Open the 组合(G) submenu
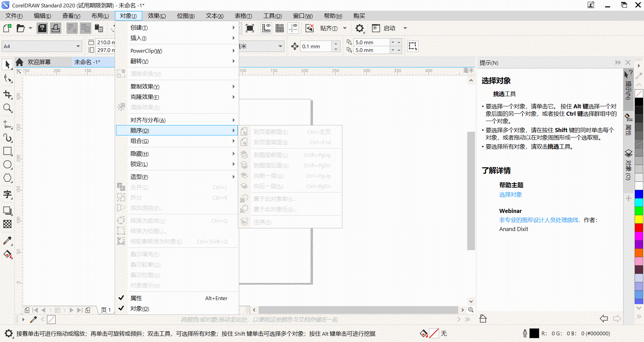 [x=140, y=141]
